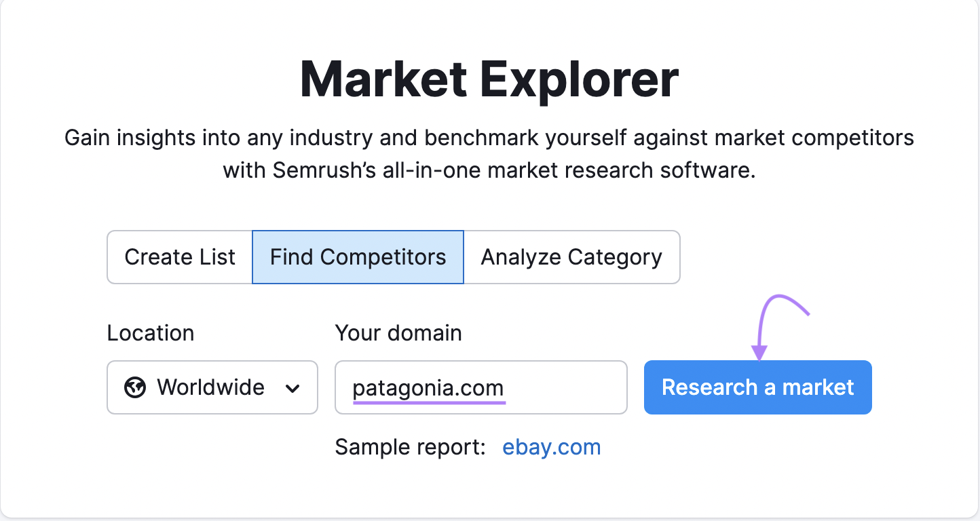Click the Location field showing Worldwide
This screenshot has width=980, height=521.
pos(210,387)
